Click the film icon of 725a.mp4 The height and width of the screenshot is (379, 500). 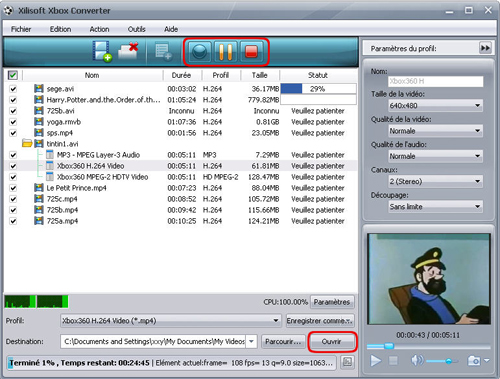pos(39,221)
